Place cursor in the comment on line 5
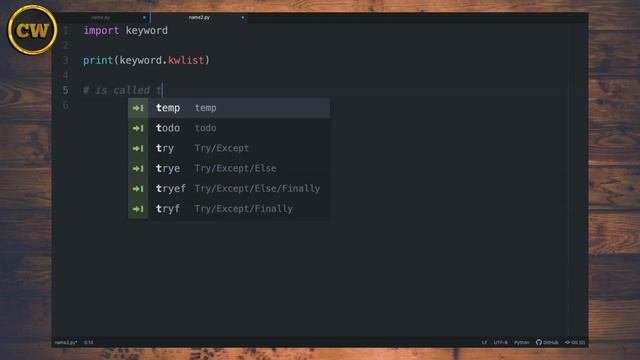 pos(122,90)
